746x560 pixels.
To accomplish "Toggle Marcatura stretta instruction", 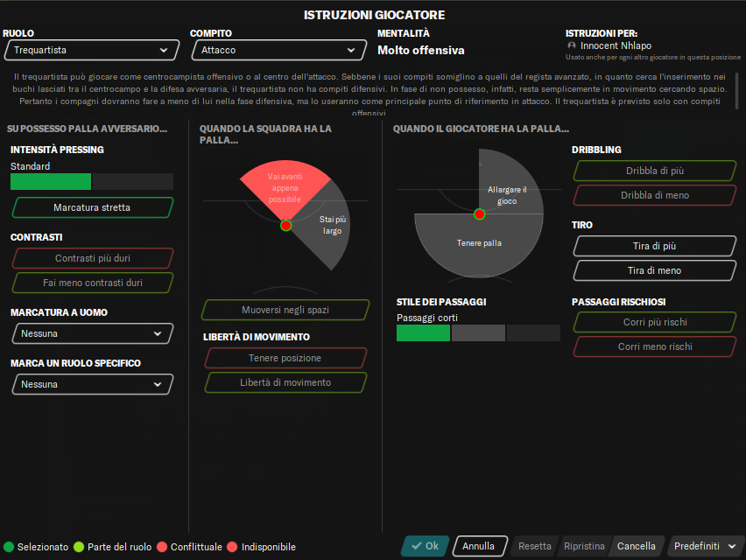I will [92, 207].
